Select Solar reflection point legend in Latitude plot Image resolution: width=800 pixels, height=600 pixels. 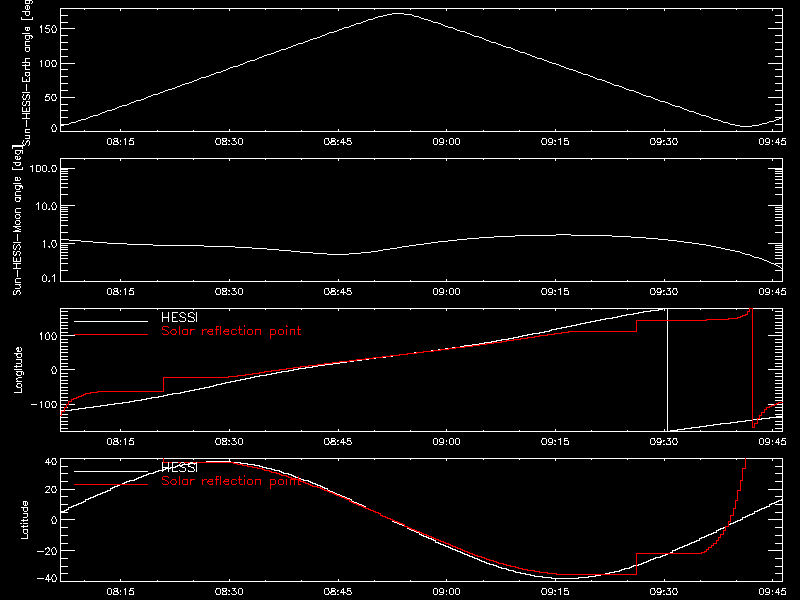tap(231, 481)
